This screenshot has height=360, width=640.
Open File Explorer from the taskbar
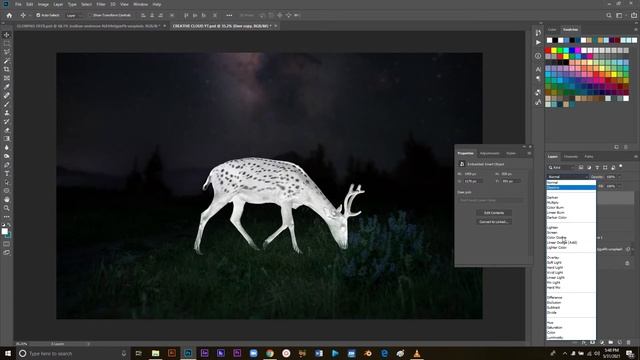[x=156, y=353]
